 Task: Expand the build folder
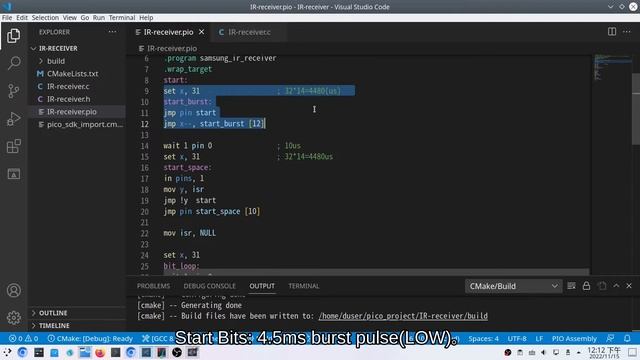click(x=77, y=61)
